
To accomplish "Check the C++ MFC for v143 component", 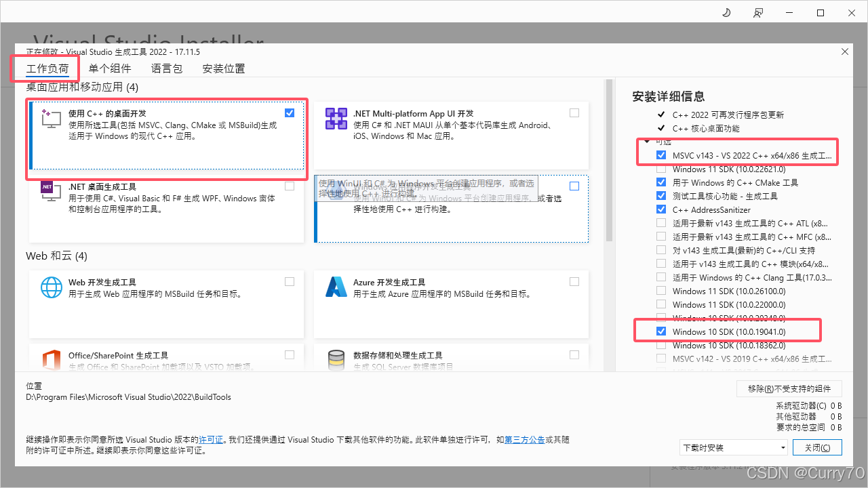I will click(661, 237).
